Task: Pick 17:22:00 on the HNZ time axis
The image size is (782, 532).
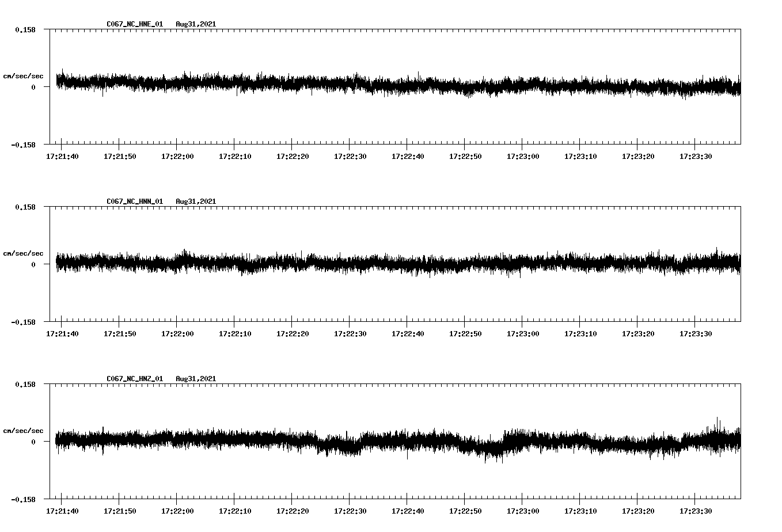Action: tap(177, 511)
